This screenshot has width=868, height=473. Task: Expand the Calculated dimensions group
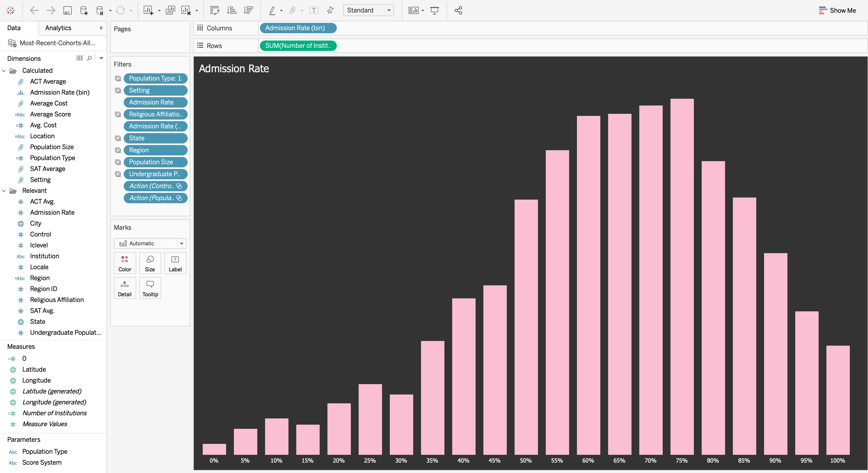pos(4,70)
